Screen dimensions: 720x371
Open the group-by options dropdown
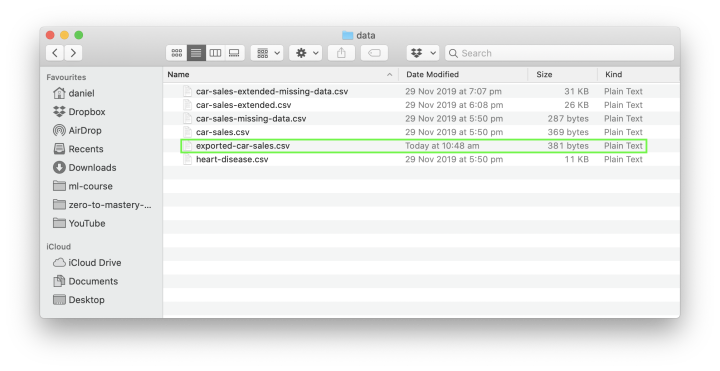[x=267, y=53]
